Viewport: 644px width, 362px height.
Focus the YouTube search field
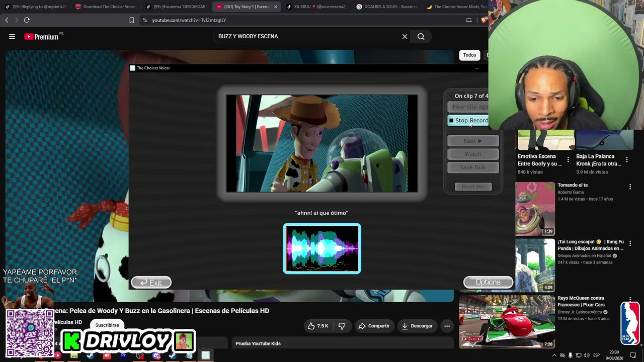[x=307, y=36]
